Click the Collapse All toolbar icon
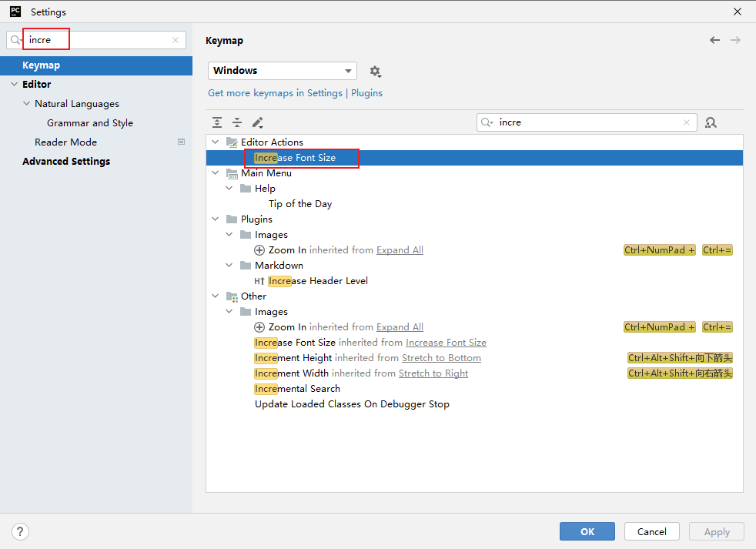The image size is (756, 549). pos(237,122)
